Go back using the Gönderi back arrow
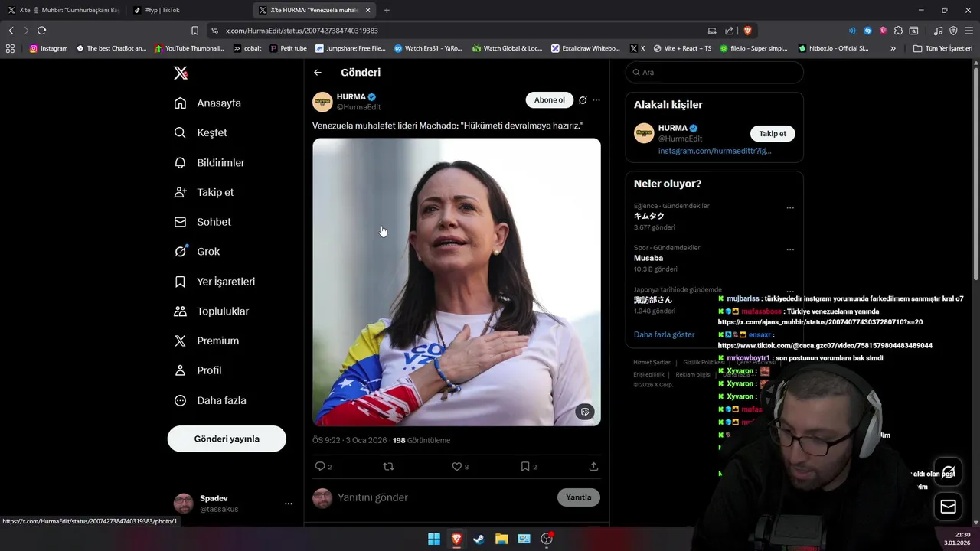Image resolution: width=980 pixels, height=551 pixels. [318, 73]
